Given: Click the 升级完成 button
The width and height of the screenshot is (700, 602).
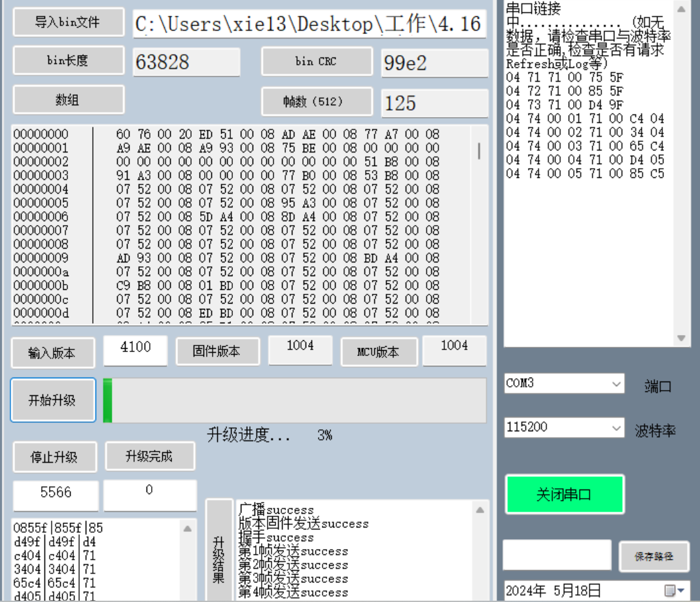Looking at the screenshot, I should coord(150,456).
